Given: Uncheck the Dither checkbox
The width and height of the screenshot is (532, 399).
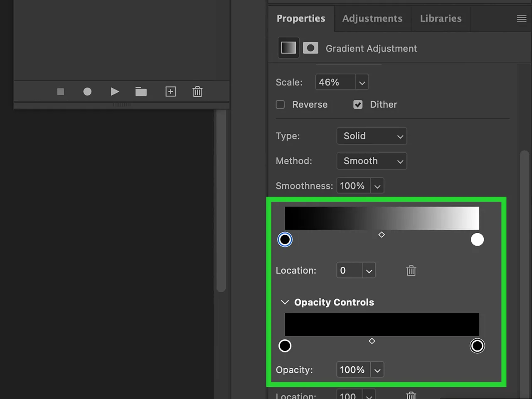Looking at the screenshot, I should (x=358, y=104).
